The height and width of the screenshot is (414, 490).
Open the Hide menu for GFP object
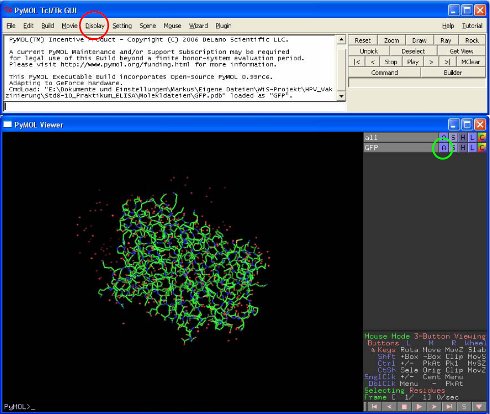point(463,147)
